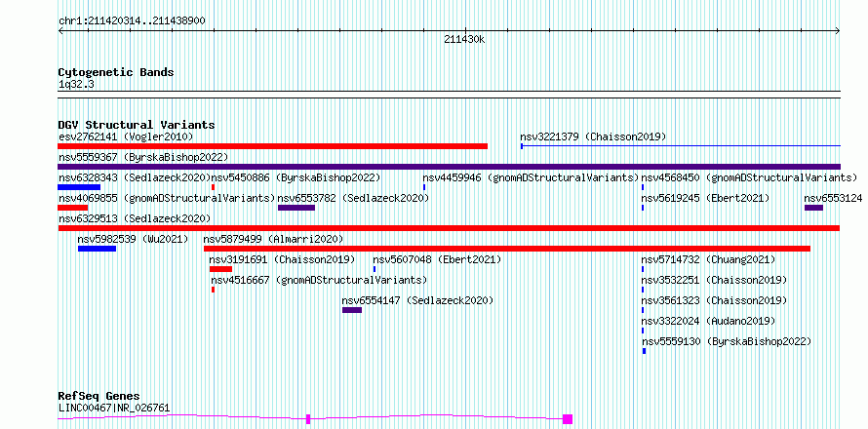Viewport: 868px width, 429px height.
Task: Open the nsv3221379 (Chaisson2019) label
Action: point(593,136)
